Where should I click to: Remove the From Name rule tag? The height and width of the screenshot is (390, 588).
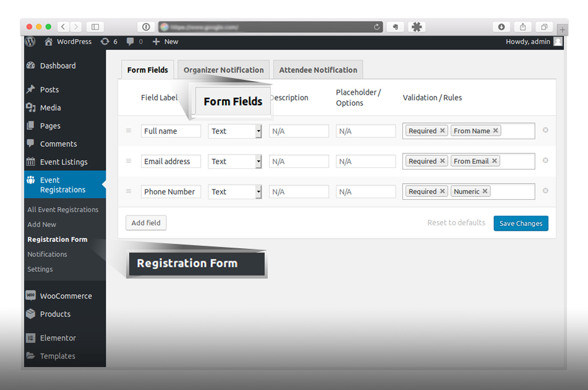click(x=495, y=130)
